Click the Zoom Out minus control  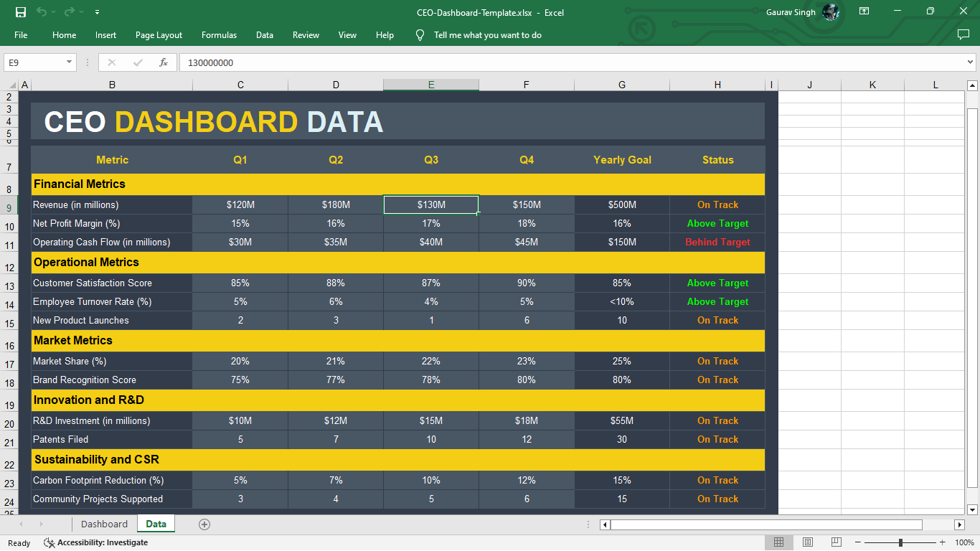[x=858, y=542]
